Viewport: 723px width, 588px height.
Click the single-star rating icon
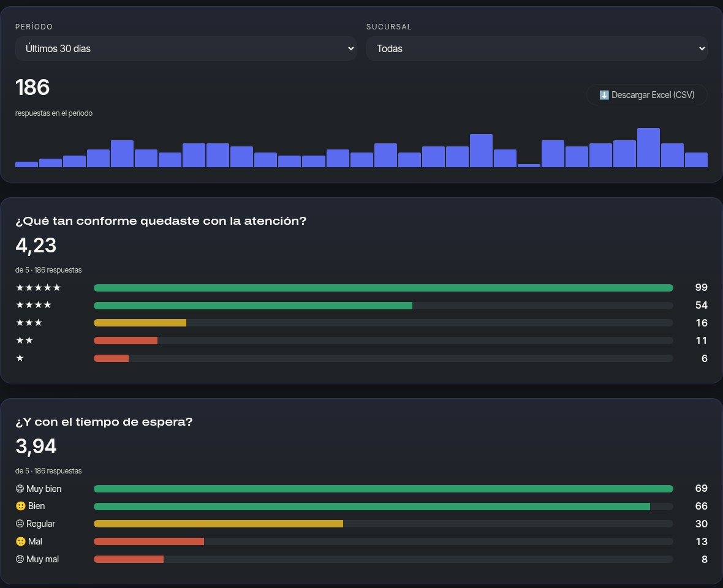coord(20,358)
